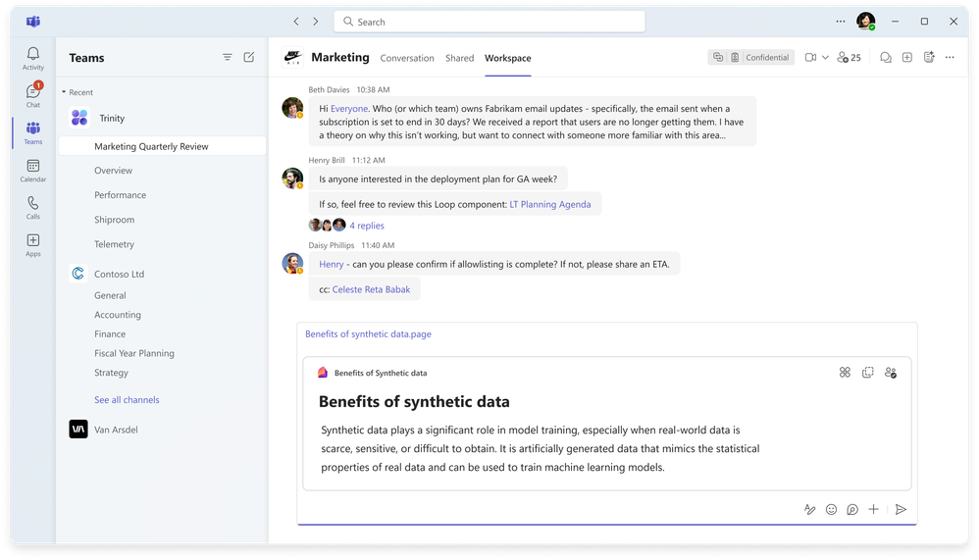The height and width of the screenshot is (560, 979).
Task: Open the emoji picker in compose box
Action: point(831,509)
